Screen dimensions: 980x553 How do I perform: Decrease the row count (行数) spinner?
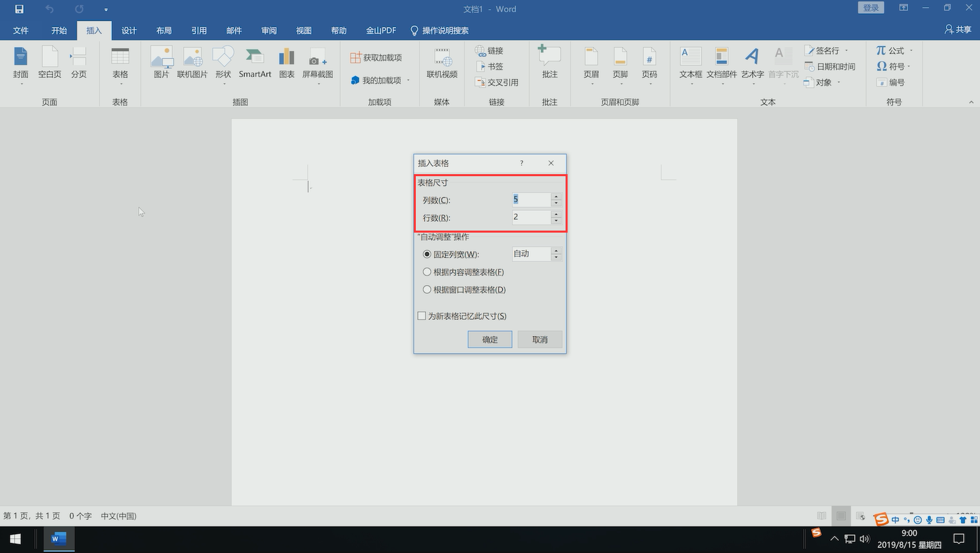556,221
